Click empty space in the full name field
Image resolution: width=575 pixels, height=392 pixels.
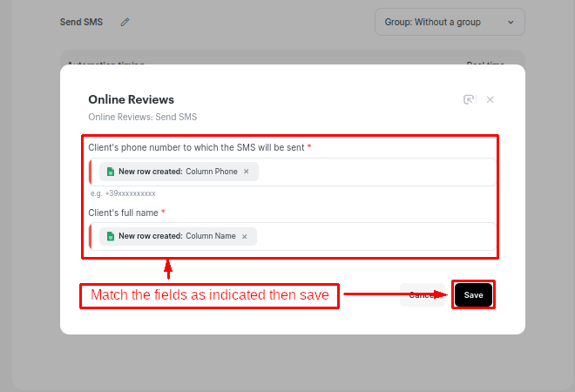tap(375, 236)
